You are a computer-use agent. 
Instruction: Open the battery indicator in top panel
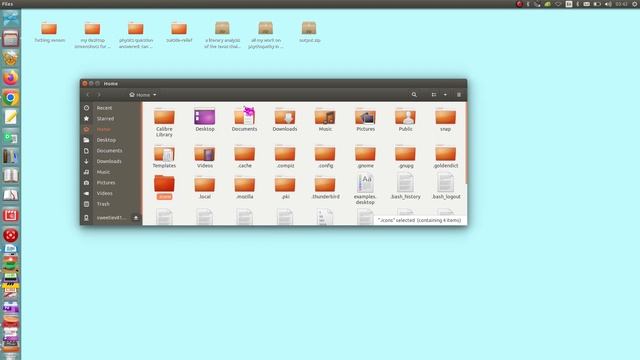tap(597, 4)
